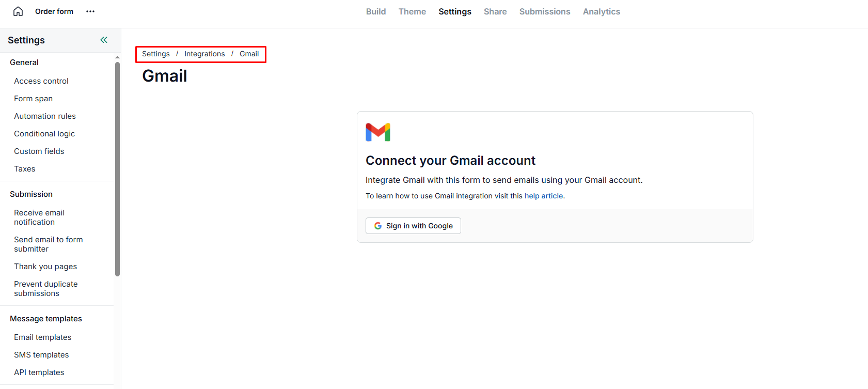The image size is (868, 389).
Task: Open Automation rules
Action: tap(45, 116)
